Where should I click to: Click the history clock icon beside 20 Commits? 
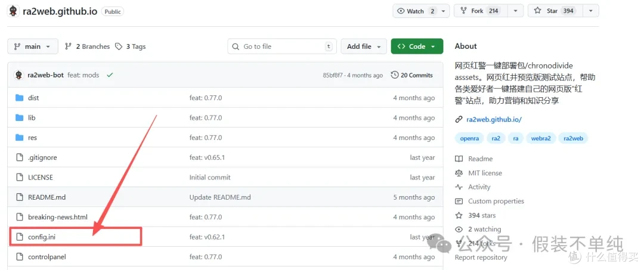pyautogui.click(x=395, y=75)
